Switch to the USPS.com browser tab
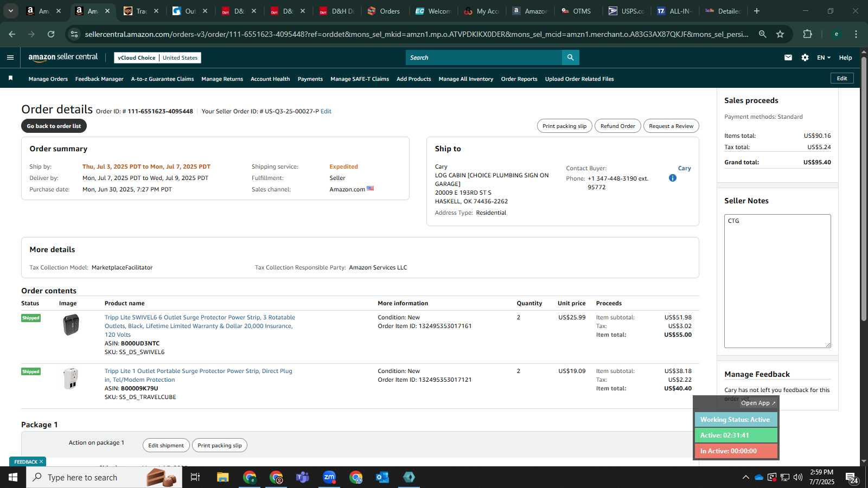Image resolution: width=868 pixels, height=488 pixels. (626, 11)
